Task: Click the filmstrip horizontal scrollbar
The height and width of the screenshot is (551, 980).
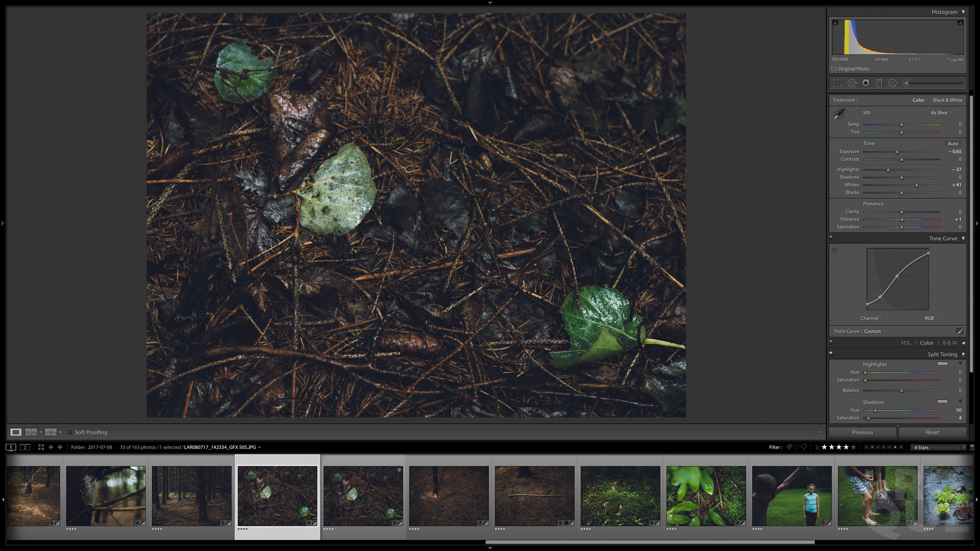Action: point(650,542)
